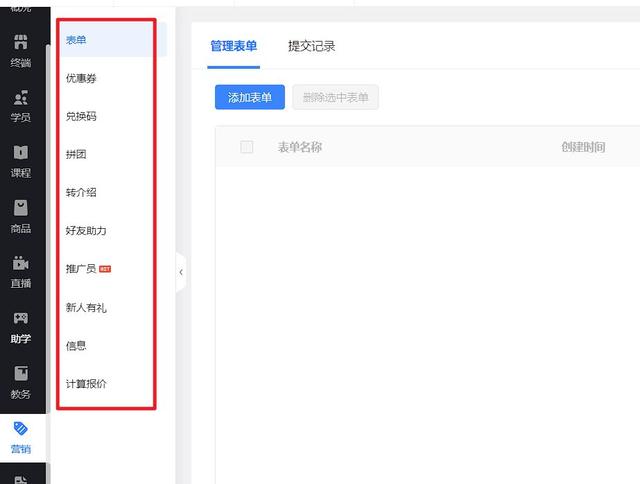Open the 直播 live stream icon
Viewport: 640px width, 484px height.
click(x=20, y=263)
